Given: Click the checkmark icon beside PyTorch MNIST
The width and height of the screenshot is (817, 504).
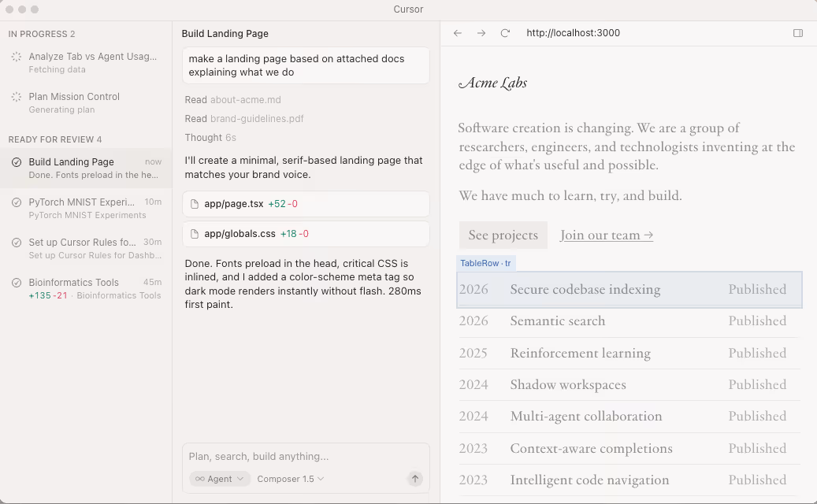Looking at the screenshot, I should tap(17, 202).
